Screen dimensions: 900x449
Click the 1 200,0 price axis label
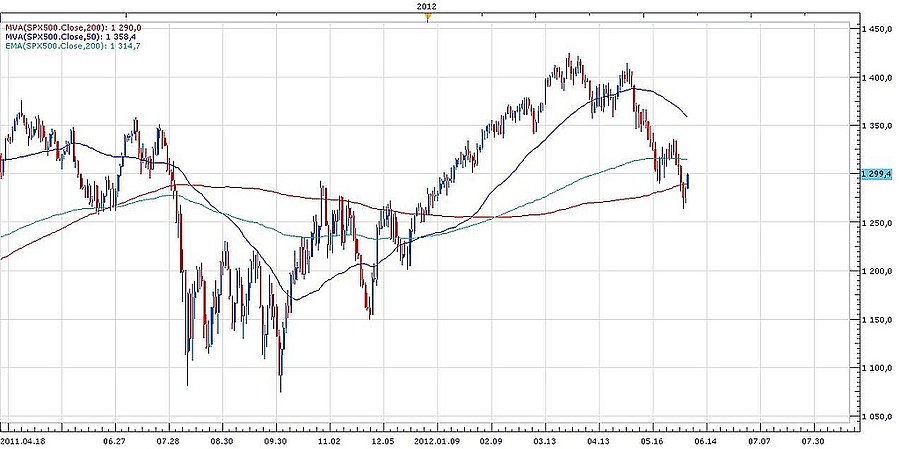(x=877, y=271)
